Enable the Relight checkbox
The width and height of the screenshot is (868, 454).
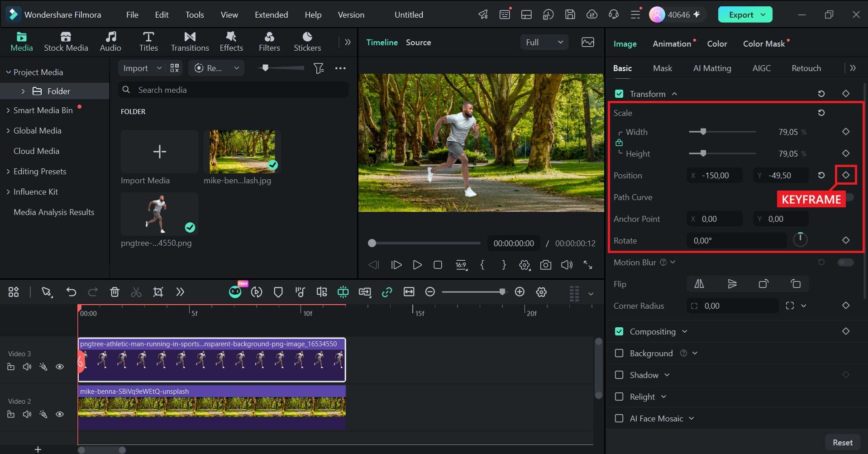pos(619,397)
